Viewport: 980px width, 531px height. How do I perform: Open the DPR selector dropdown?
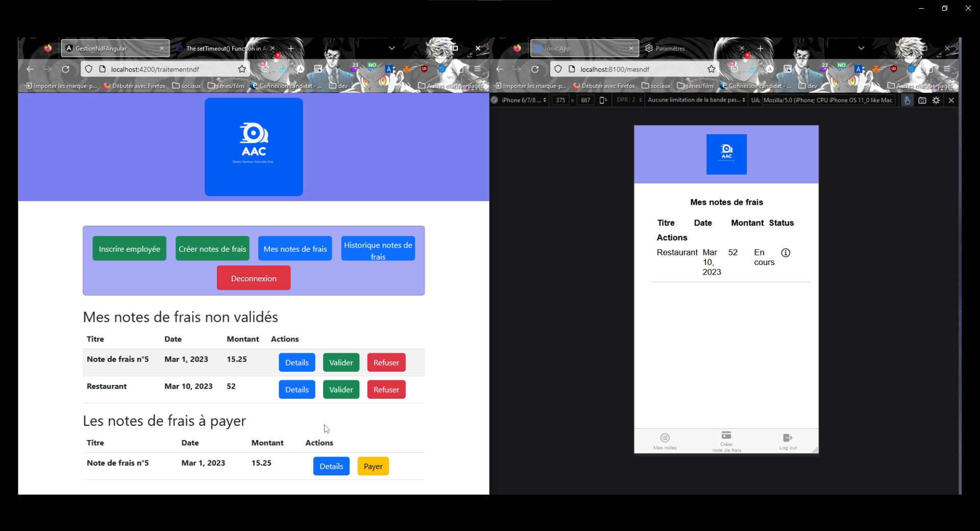(x=629, y=101)
